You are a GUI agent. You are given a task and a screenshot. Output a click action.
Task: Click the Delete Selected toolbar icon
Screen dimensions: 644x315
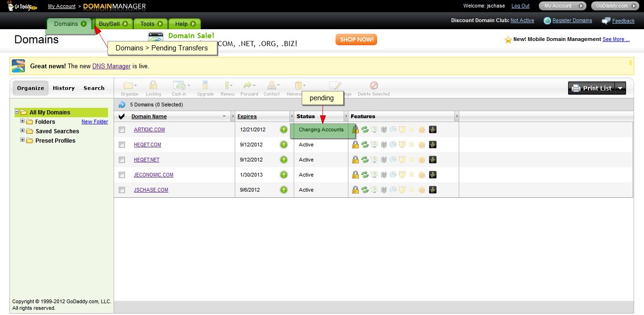click(x=374, y=86)
